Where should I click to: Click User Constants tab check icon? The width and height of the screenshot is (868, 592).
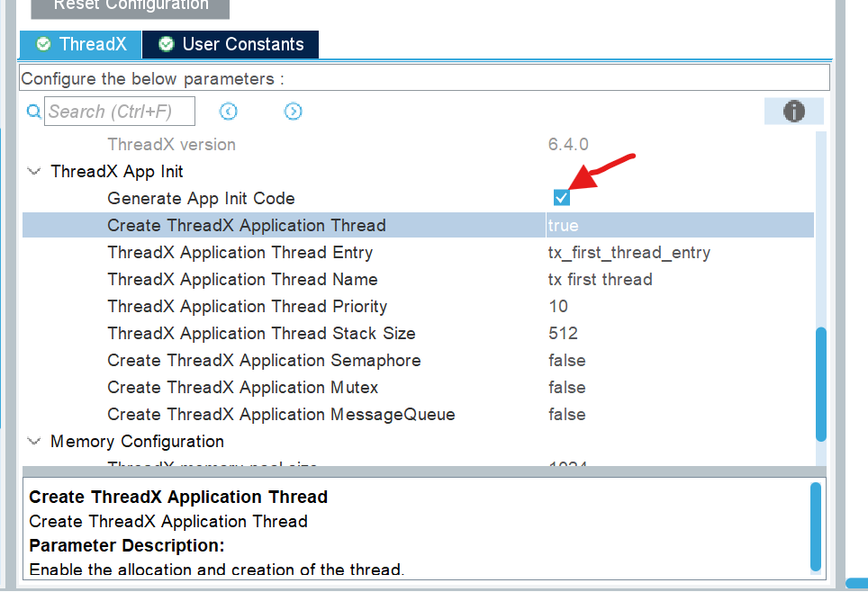coord(166,44)
